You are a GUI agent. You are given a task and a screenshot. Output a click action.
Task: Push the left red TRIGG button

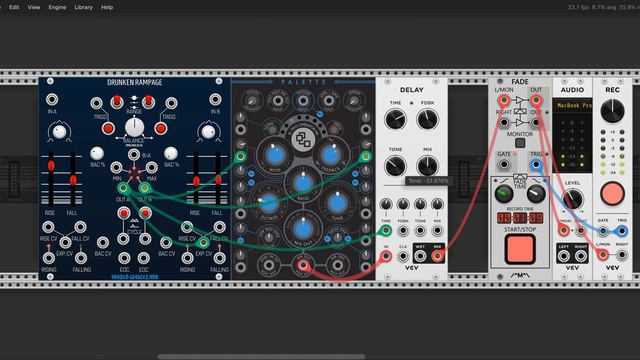click(108, 128)
